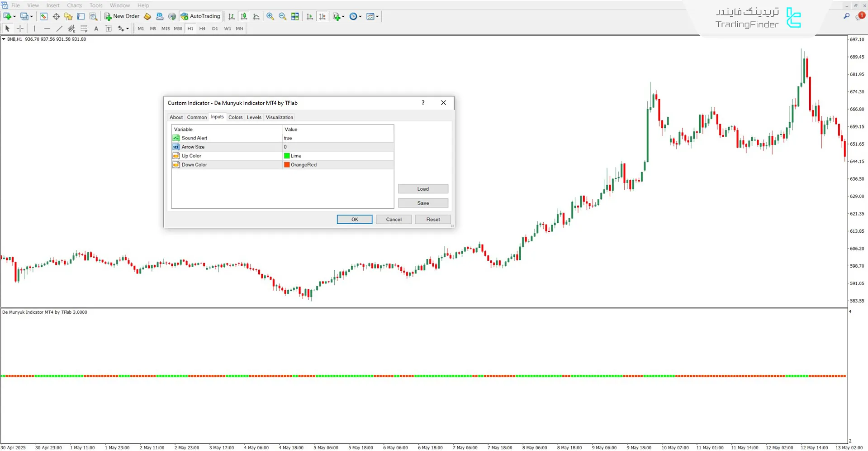868x451 pixels.
Task: Select the Text Label tool
Action: [108, 29]
